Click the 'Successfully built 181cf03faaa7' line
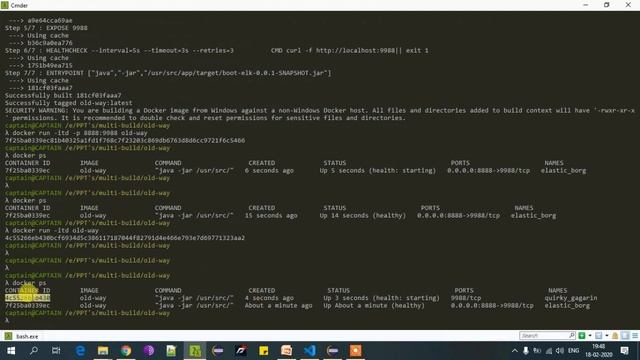 63,96
